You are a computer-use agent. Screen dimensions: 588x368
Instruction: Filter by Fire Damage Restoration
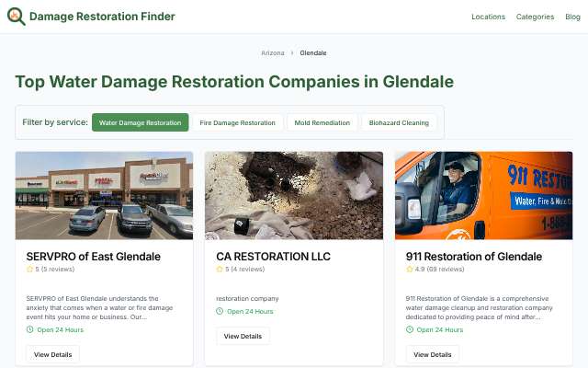237,122
